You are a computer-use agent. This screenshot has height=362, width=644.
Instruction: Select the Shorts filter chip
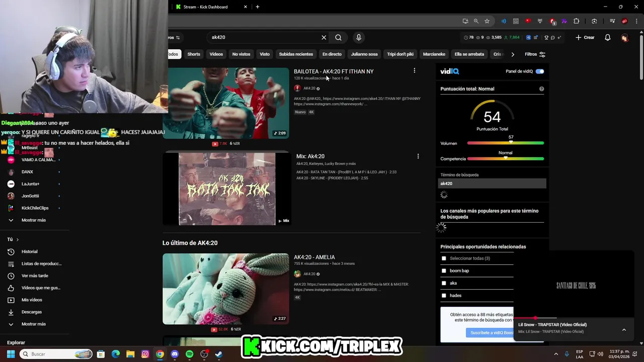[194, 54]
